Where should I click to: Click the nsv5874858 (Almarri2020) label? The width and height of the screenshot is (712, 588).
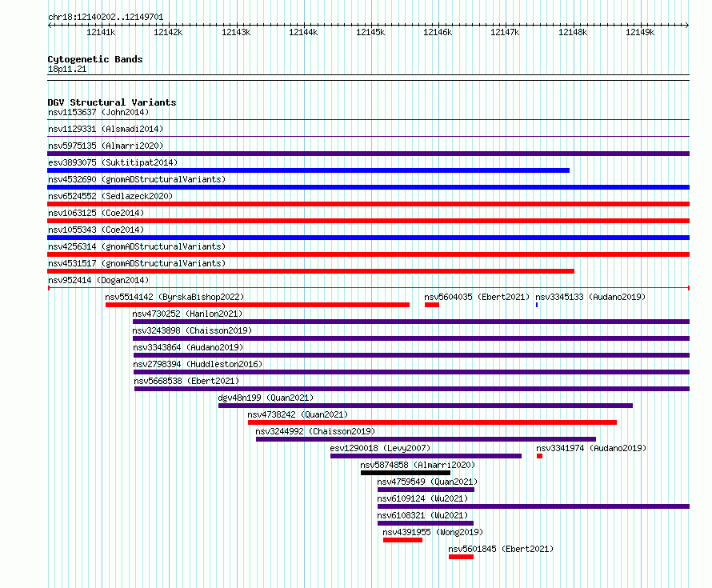click(418, 465)
